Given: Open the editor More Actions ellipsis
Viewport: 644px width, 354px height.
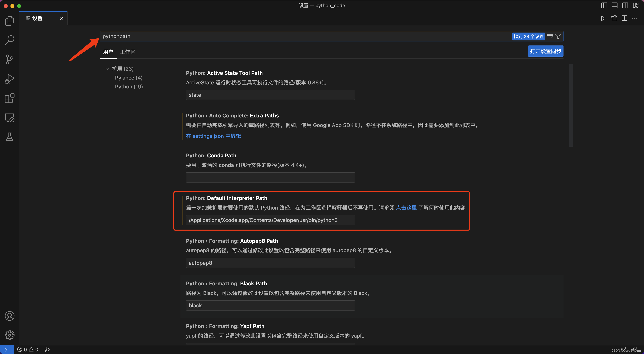Looking at the screenshot, I should coord(635,18).
